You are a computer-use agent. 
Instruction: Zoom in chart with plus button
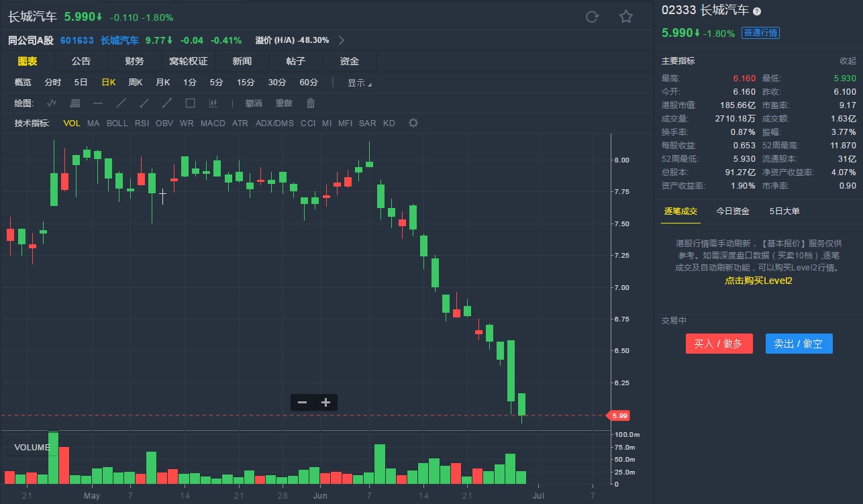(326, 403)
